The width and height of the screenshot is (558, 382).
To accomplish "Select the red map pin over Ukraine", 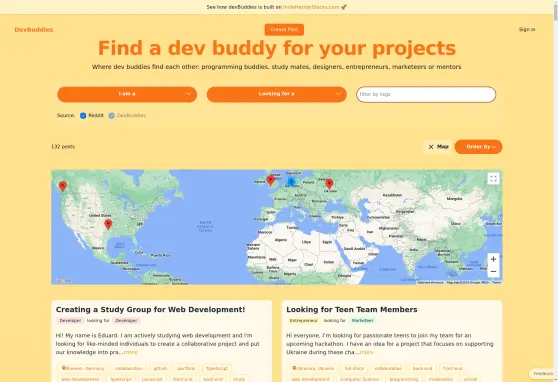I will 330,184.
